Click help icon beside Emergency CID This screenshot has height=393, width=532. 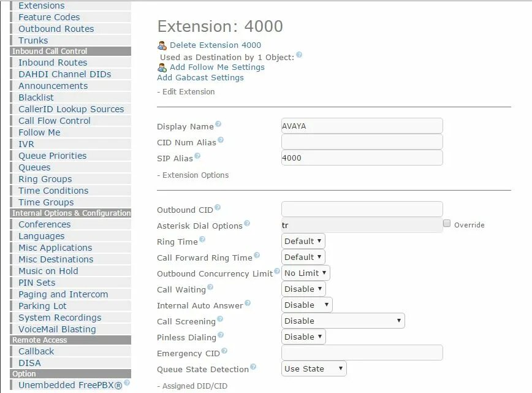pyautogui.click(x=224, y=351)
